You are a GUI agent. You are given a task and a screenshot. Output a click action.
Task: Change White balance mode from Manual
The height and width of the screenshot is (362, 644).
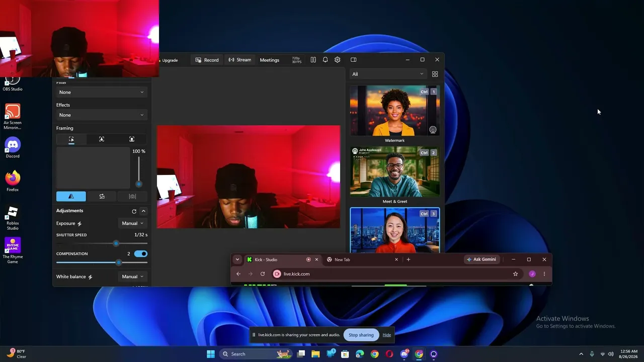click(x=132, y=277)
